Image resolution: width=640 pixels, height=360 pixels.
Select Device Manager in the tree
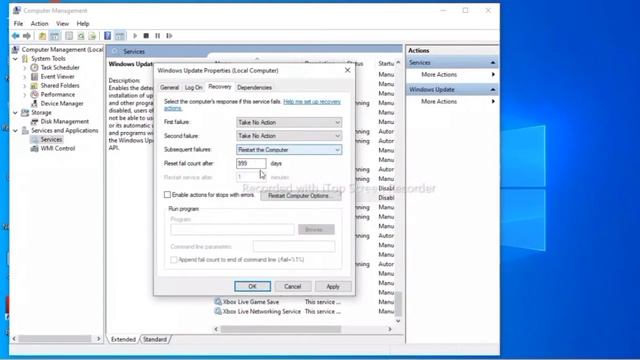(62, 103)
